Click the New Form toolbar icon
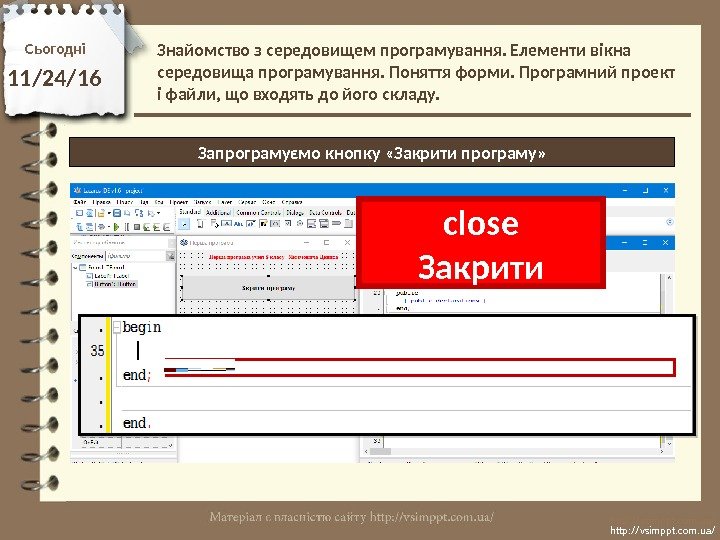Screen dimensions: 720x540 click(x=89, y=213)
